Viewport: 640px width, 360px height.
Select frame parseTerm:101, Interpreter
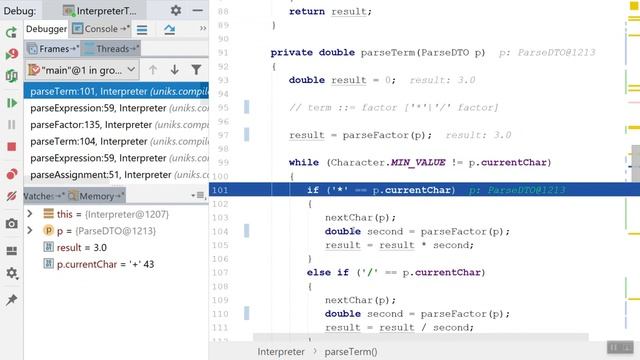click(116, 91)
